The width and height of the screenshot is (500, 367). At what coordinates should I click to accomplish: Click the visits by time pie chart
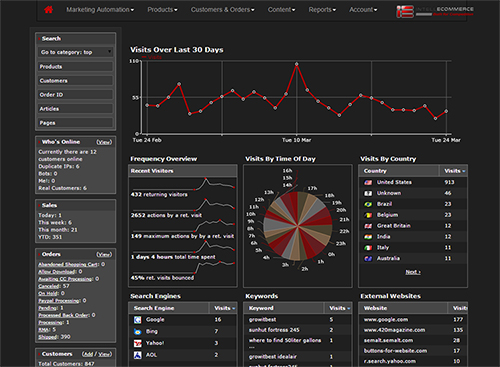297,226
